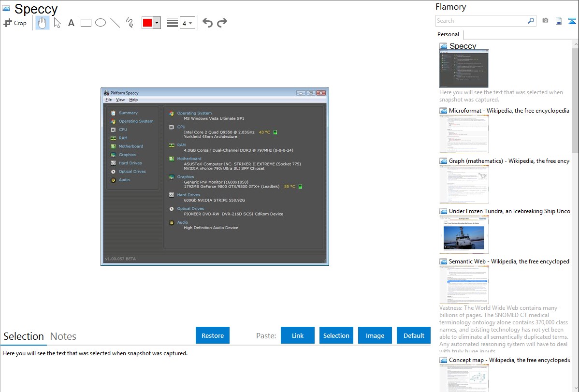The height and width of the screenshot is (392, 579).
Task: Activate the hand pan tool
Action: (x=43, y=23)
